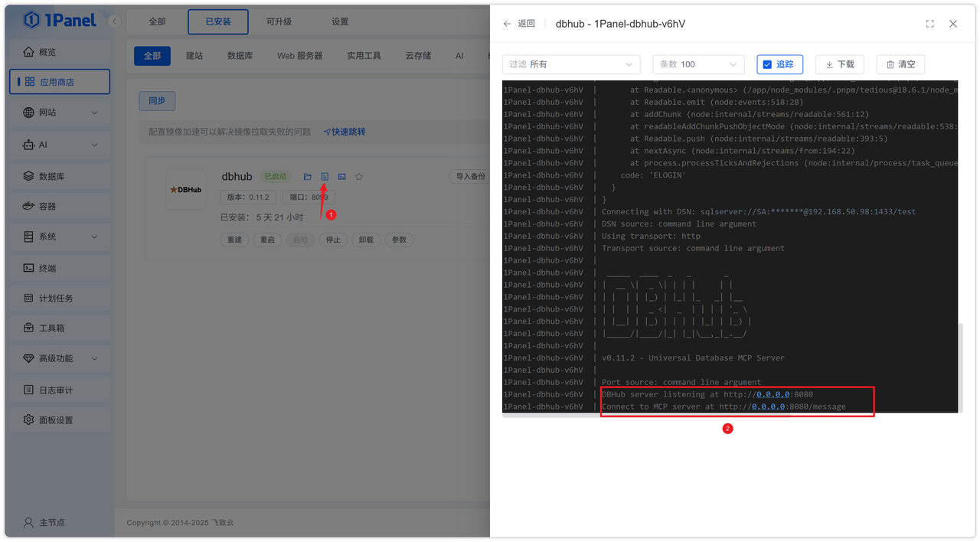The width and height of the screenshot is (980, 542).
Task: Open 计划任务 (Cron Jobs) page
Action: tap(57, 298)
